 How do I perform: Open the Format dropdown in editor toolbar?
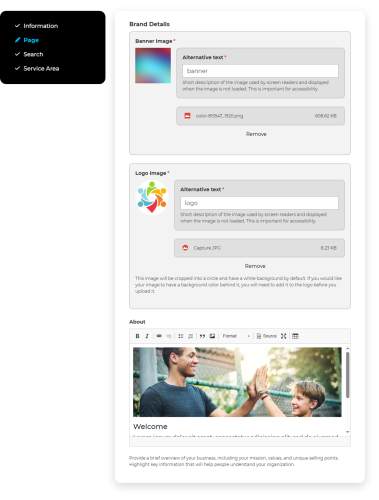pos(236,336)
